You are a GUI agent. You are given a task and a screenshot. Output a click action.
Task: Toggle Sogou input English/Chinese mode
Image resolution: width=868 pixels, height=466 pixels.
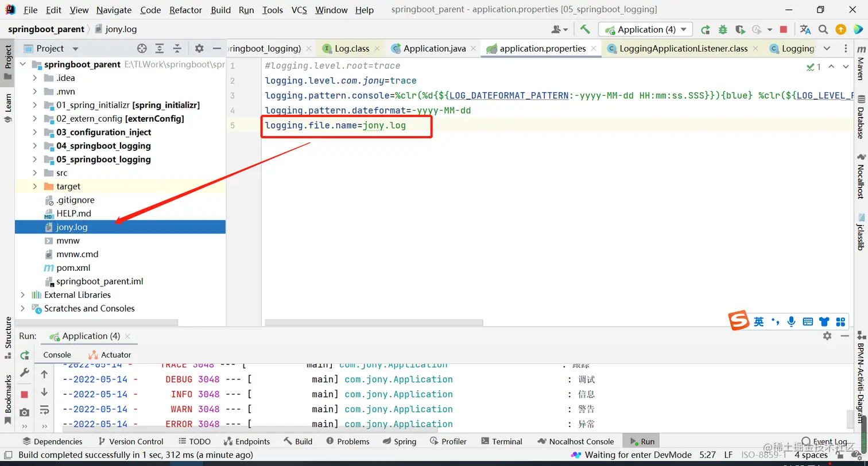coord(759,322)
